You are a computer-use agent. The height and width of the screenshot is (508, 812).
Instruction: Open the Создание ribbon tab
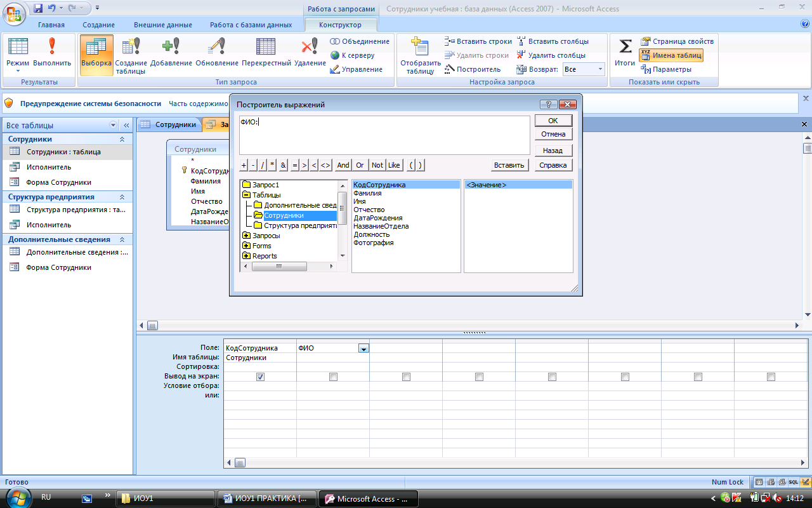tap(98, 25)
